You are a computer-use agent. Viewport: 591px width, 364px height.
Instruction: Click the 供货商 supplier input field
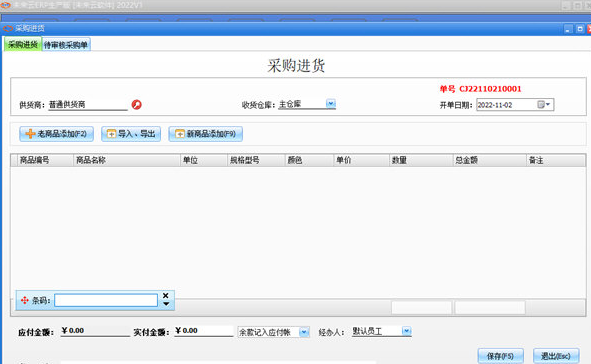point(88,105)
